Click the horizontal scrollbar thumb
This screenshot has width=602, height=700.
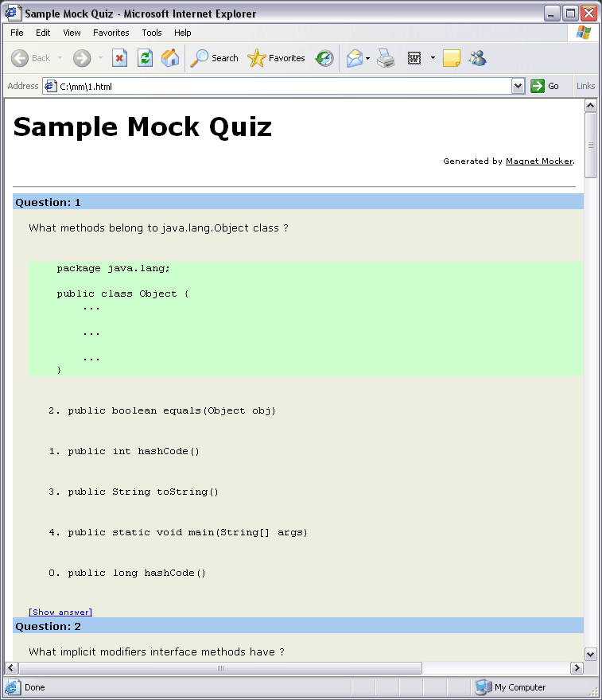[x=220, y=668]
